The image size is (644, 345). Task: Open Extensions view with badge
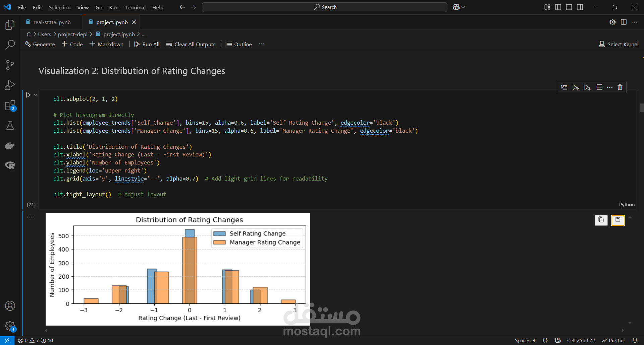(10, 106)
